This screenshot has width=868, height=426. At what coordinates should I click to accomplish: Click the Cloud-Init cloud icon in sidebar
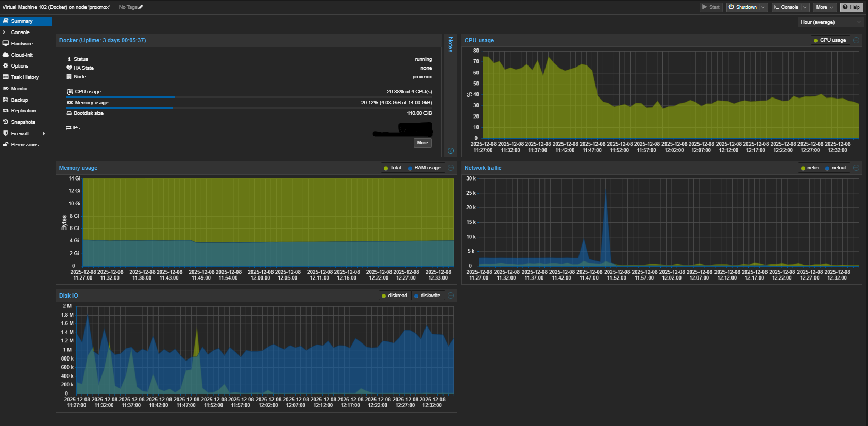tap(6, 55)
